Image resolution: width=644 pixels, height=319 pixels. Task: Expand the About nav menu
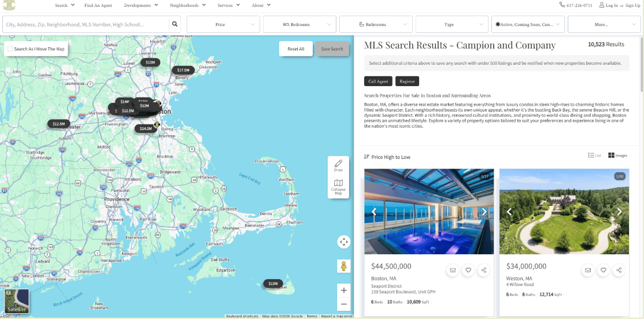click(x=261, y=5)
